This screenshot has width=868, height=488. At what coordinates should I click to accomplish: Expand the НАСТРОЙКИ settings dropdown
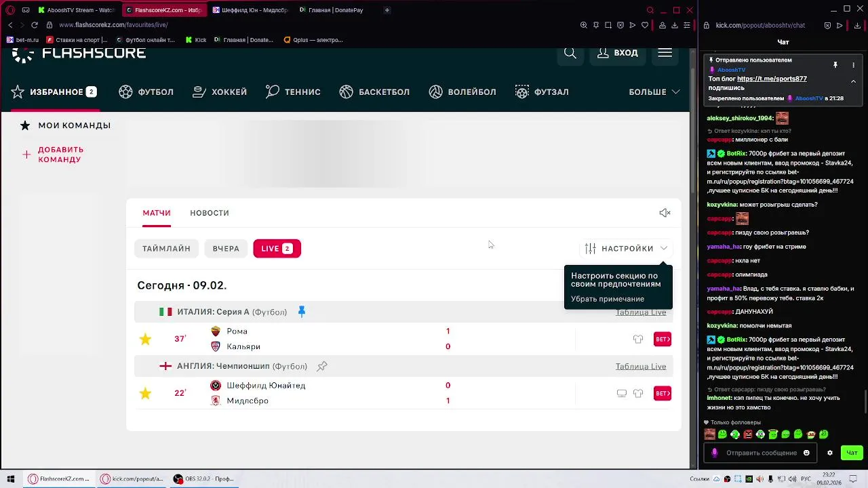627,249
